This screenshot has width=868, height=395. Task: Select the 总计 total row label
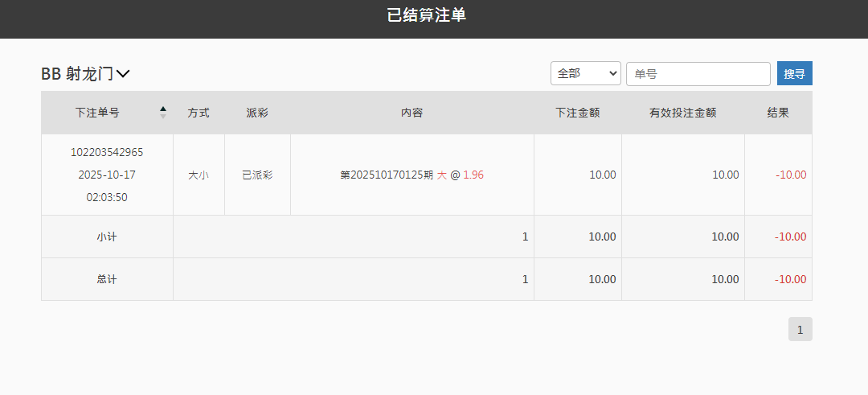[x=107, y=279]
